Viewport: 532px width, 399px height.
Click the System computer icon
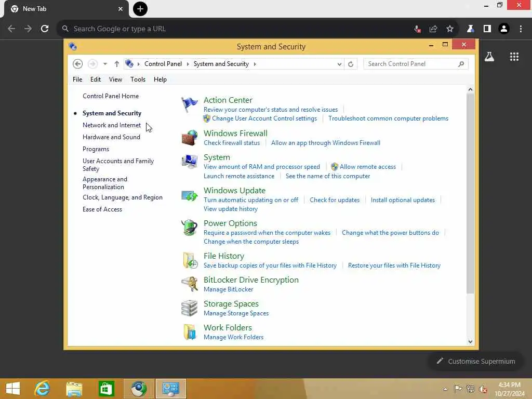189,162
